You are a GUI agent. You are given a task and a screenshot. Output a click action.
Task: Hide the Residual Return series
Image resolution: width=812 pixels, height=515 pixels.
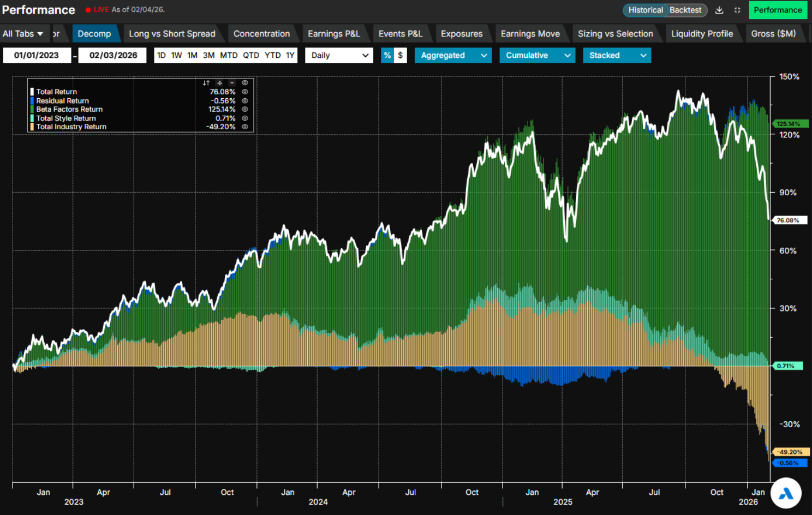[245, 101]
